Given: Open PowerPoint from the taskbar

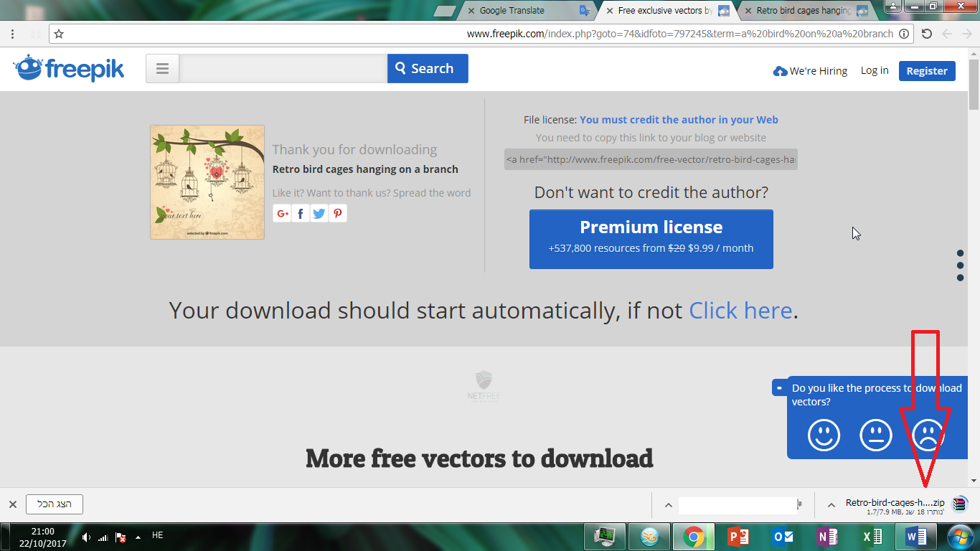Looking at the screenshot, I should (x=738, y=537).
